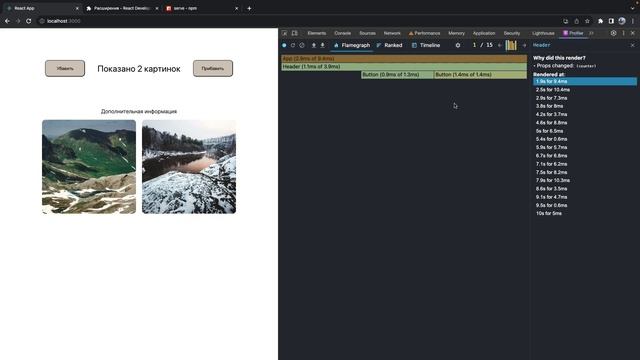The height and width of the screenshot is (360, 640).
Task: Go to previous commit arrow
Action: [x=500, y=45]
